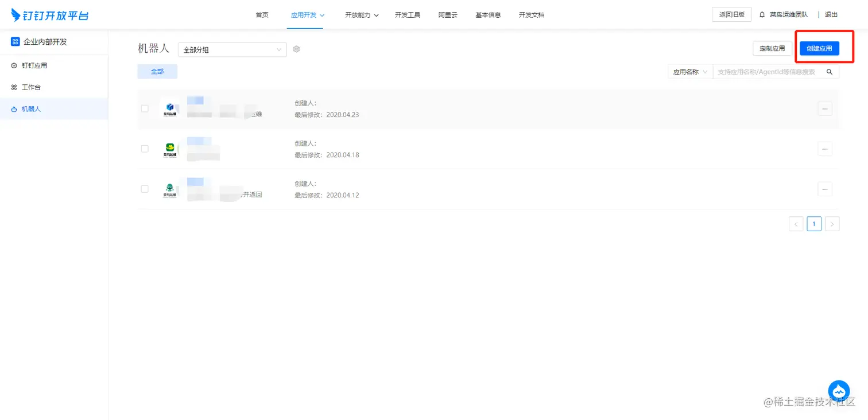Open the blue floating support chat icon
Viewport: 868px width, 420px height.
(839, 391)
